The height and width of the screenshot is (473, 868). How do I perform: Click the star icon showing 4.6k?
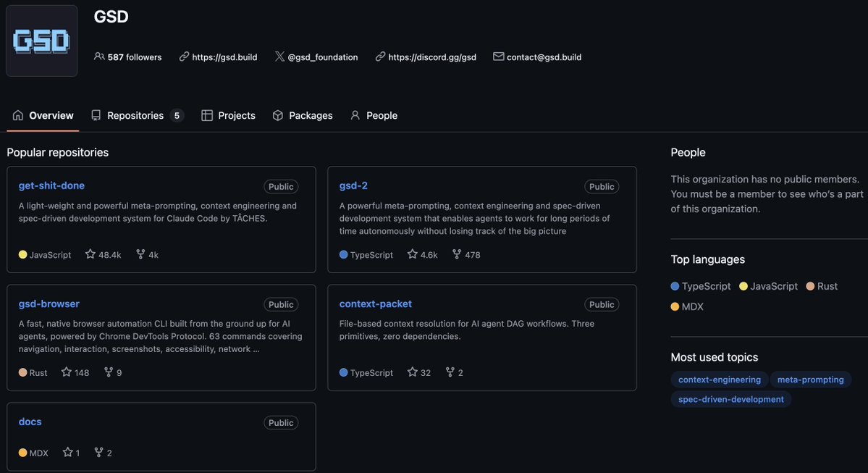412,254
